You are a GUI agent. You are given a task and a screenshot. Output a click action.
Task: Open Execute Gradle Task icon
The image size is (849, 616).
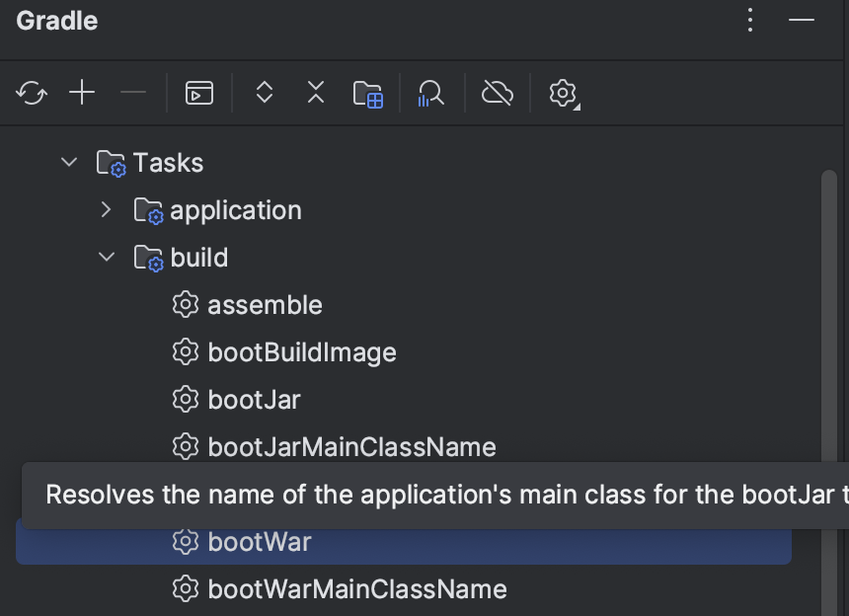click(x=199, y=93)
